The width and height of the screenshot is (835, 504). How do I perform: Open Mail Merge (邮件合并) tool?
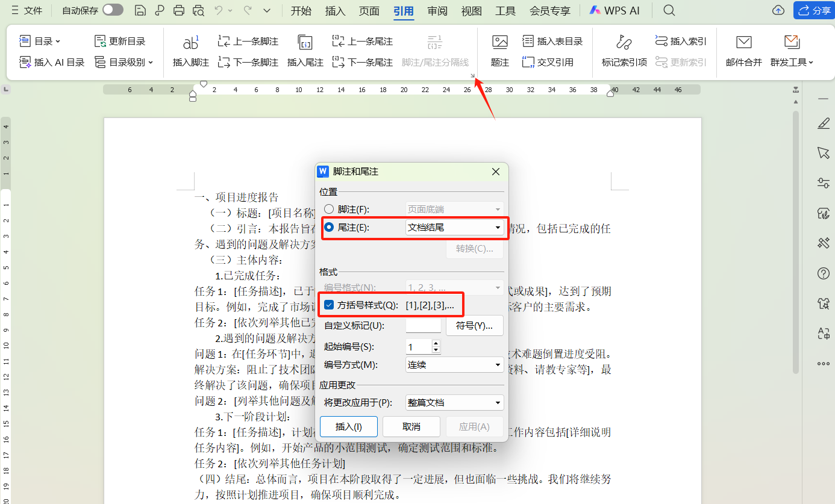pyautogui.click(x=743, y=51)
